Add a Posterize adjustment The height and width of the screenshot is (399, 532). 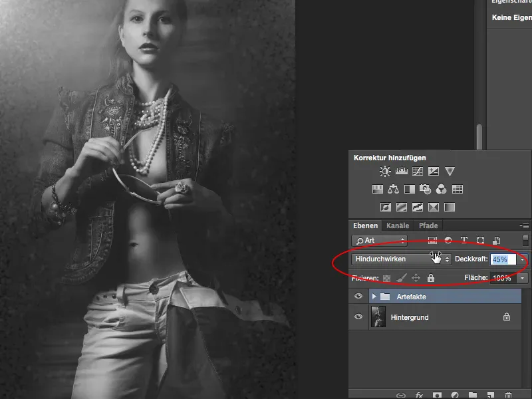click(x=402, y=207)
